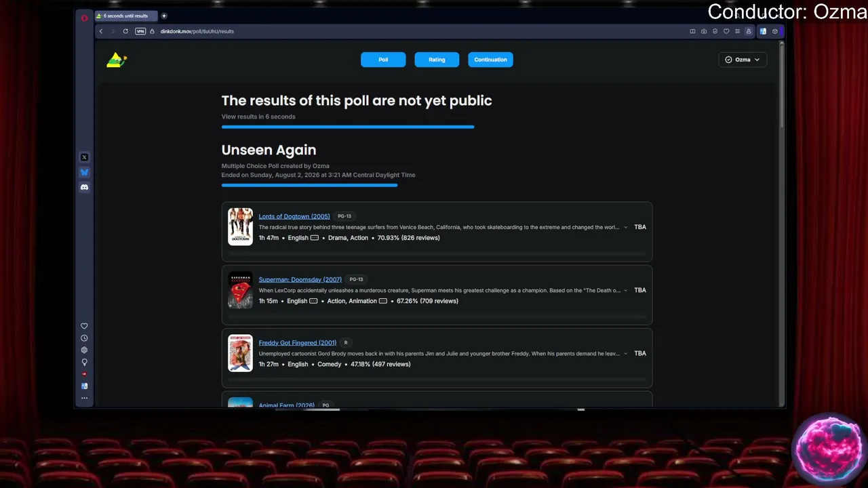Click the PG-13 badge for Superman: Doomsday

356,279
